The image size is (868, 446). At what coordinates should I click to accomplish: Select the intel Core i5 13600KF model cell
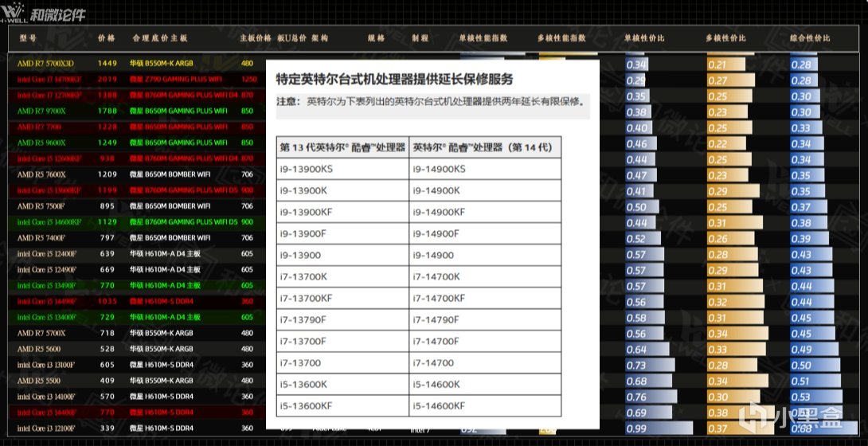click(x=49, y=190)
